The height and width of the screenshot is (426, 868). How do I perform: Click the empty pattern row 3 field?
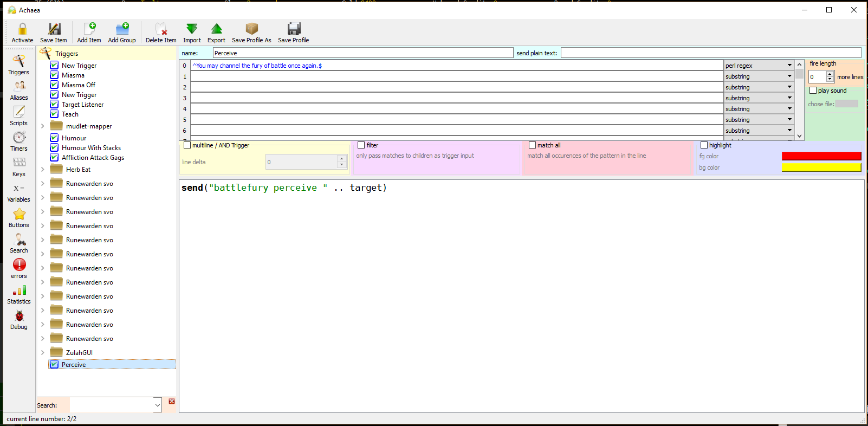click(x=457, y=98)
